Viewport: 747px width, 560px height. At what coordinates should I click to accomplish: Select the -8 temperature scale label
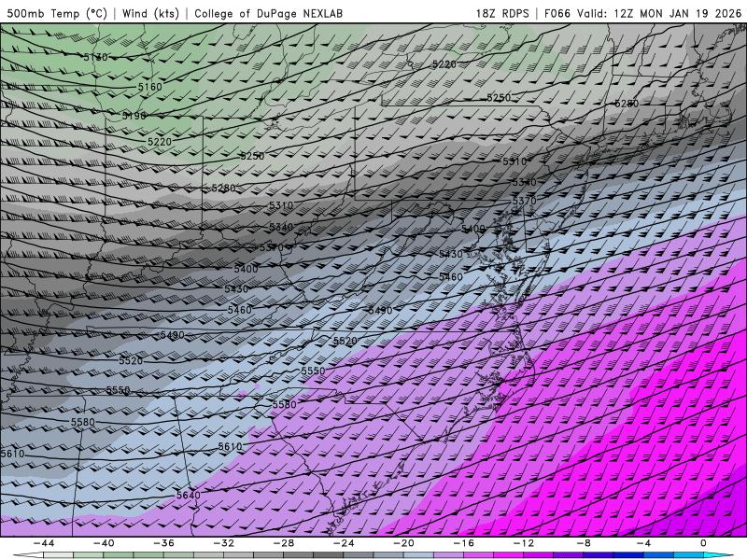point(585,543)
